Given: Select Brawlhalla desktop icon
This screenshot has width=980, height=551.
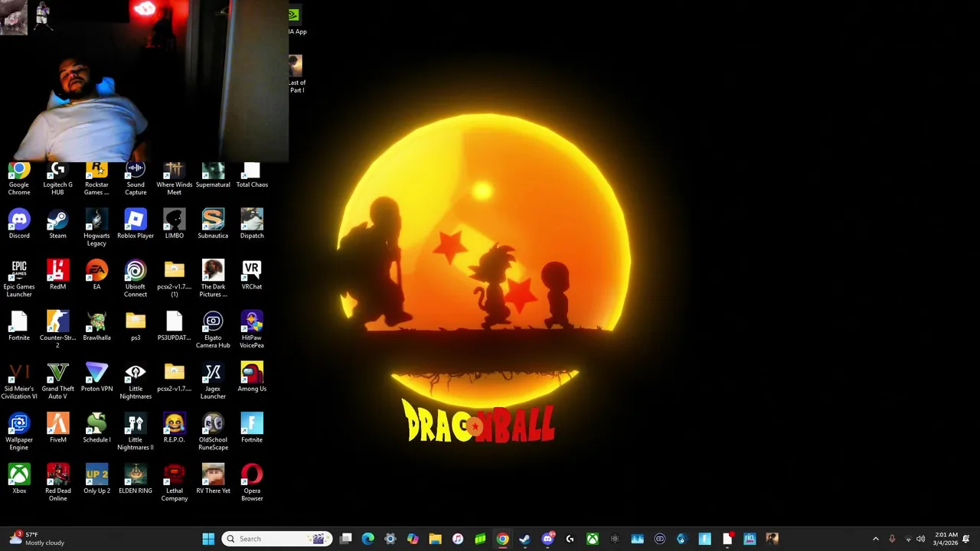Looking at the screenshot, I should point(96,326).
